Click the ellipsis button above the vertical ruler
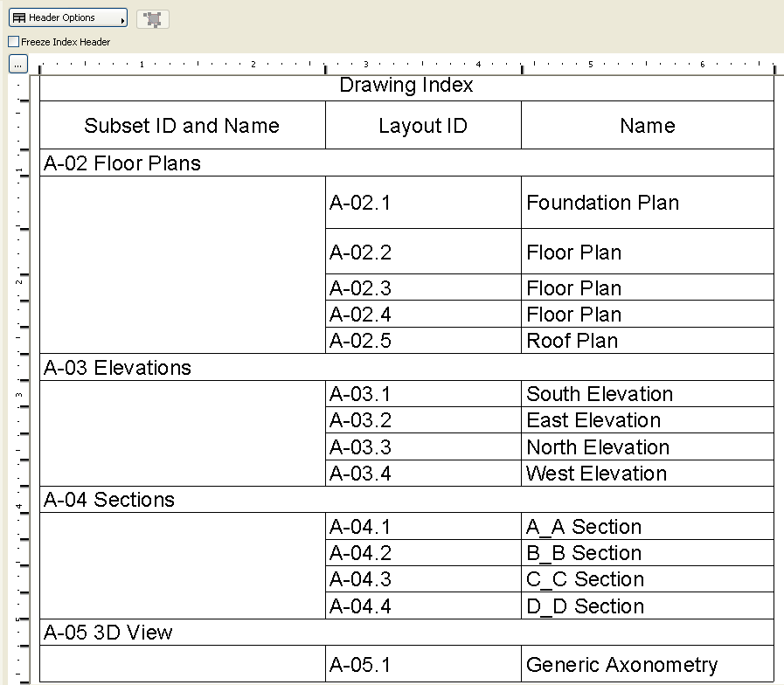784x685 pixels. 18,62
